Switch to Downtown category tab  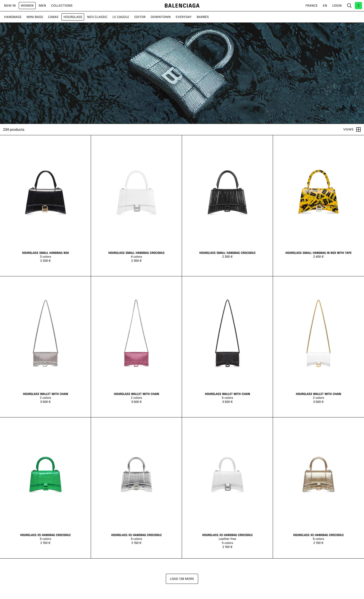tap(161, 17)
